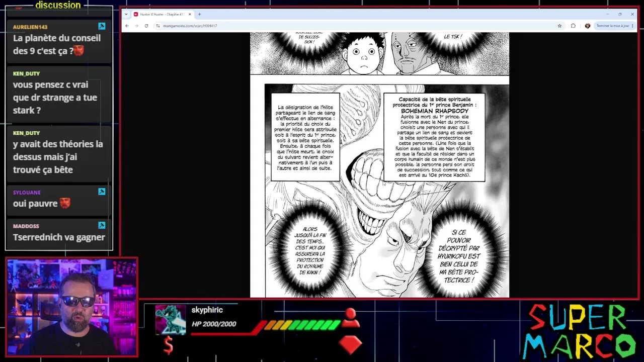Screen dimensions: 644x362
Task: Reload the mangamoins page
Action: coord(146,26)
